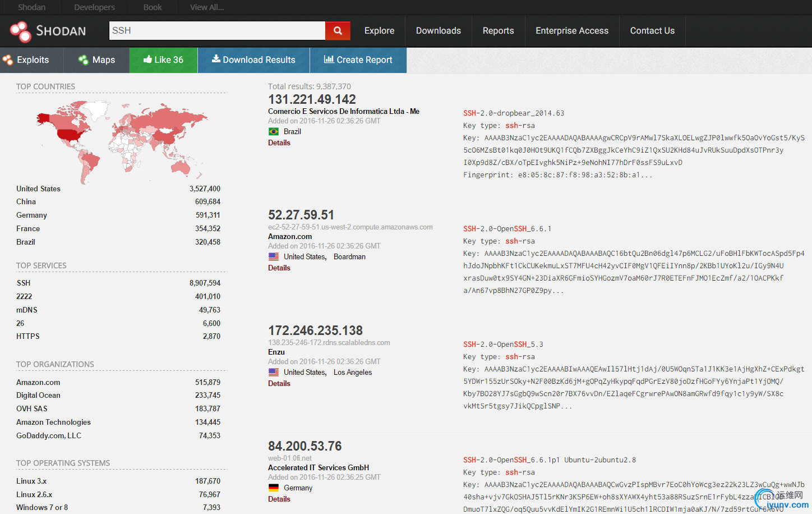Viewport: 812px width, 514px height.
Task: Click Accelerated IT Services GmbH link
Action: 319,467
